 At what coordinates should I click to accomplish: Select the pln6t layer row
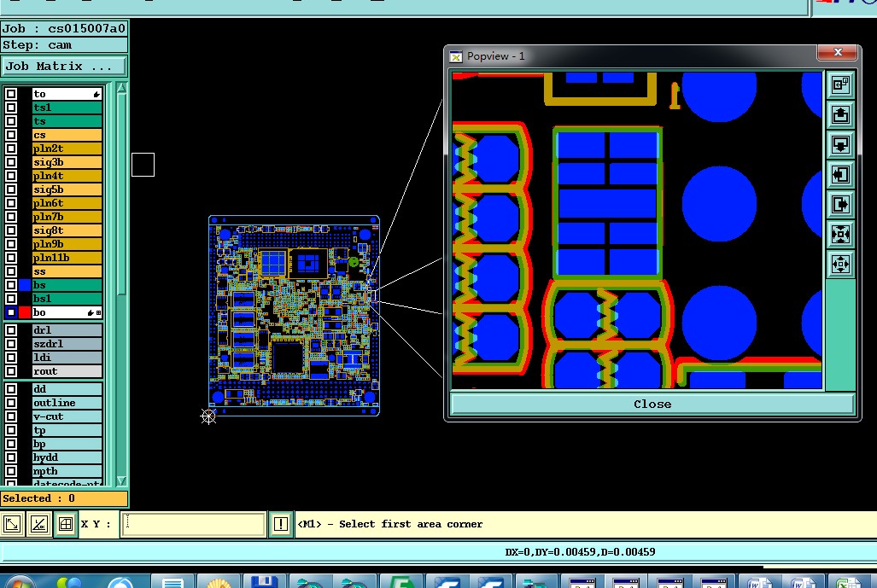click(x=67, y=203)
